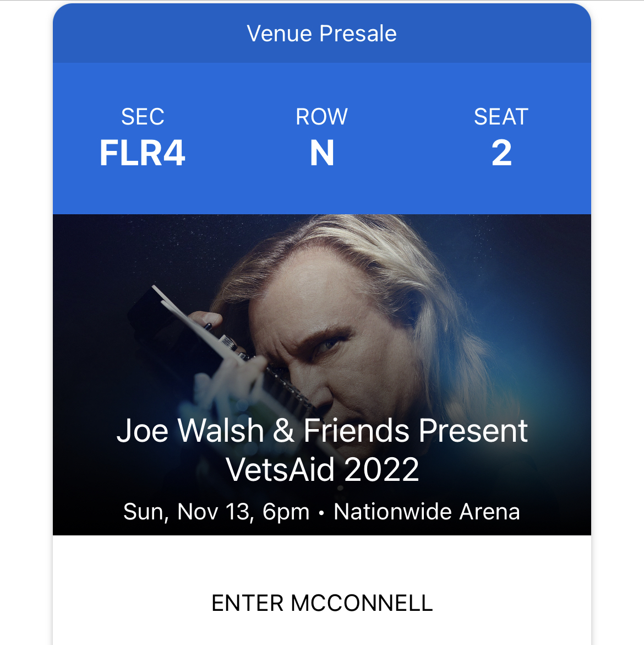Click the word Present in event title
The width and height of the screenshot is (644, 645).
(x=473, y=431)
